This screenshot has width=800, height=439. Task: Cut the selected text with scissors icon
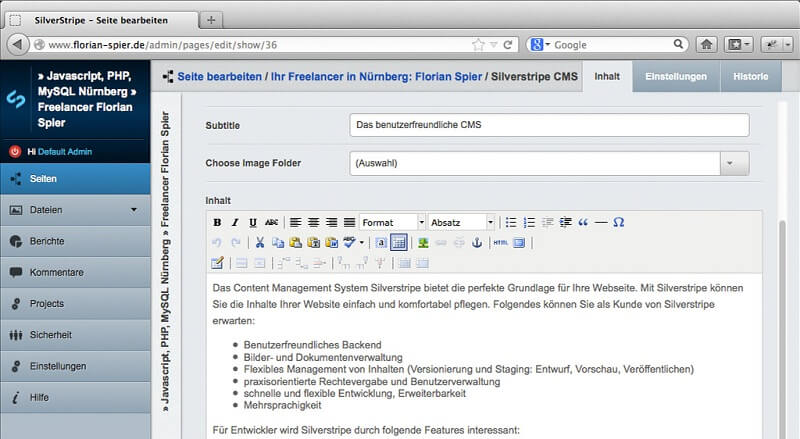[x=260, y=242]
